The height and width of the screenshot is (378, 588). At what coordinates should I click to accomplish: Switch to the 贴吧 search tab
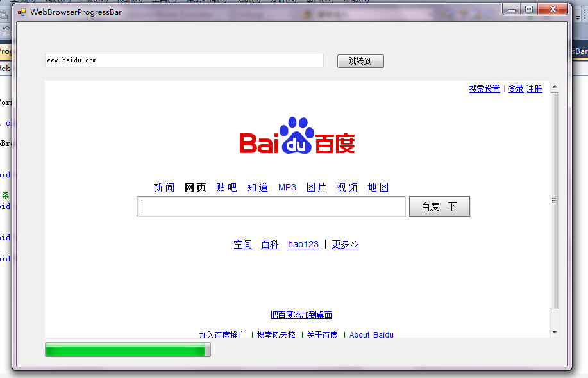226,187
